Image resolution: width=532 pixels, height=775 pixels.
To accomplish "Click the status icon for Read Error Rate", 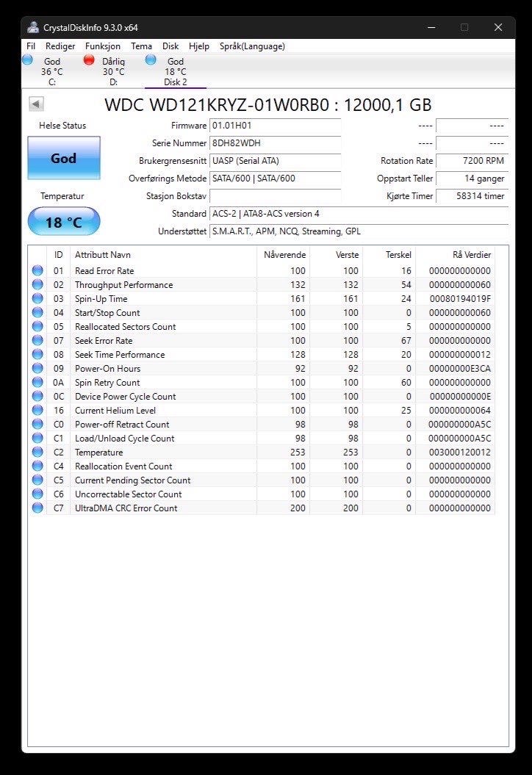I will 37,270.
